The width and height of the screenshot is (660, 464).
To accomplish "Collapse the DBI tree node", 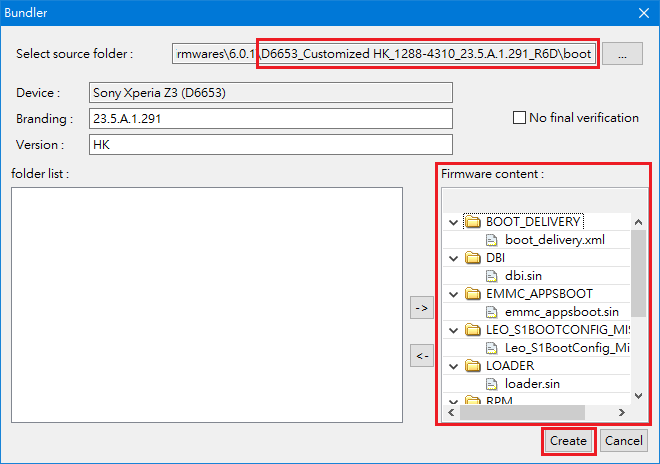I will (x=453, y=258).
